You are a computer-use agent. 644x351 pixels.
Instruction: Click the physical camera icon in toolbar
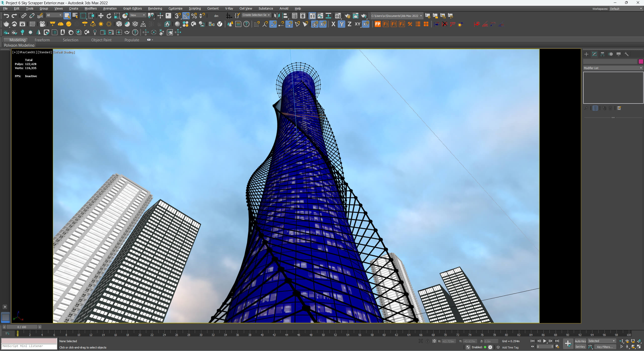click(42, 24)
